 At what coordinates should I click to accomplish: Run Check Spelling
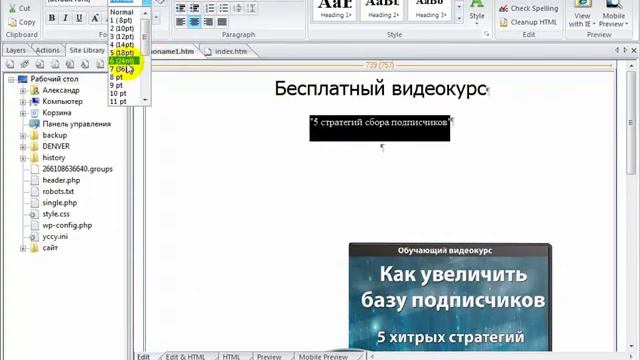tap(529, 8)
